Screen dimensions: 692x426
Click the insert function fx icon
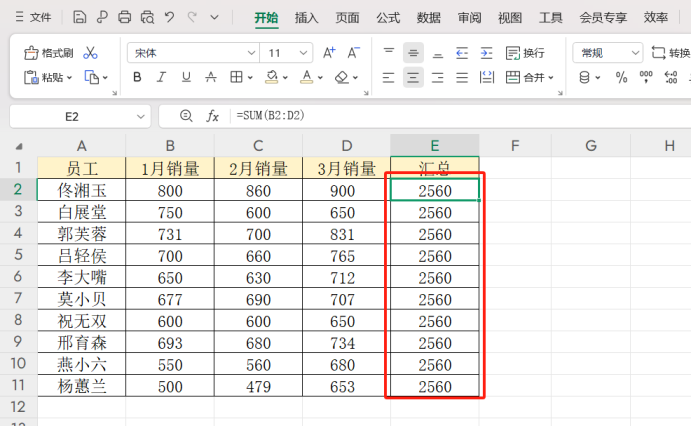(x=213, y=116)
